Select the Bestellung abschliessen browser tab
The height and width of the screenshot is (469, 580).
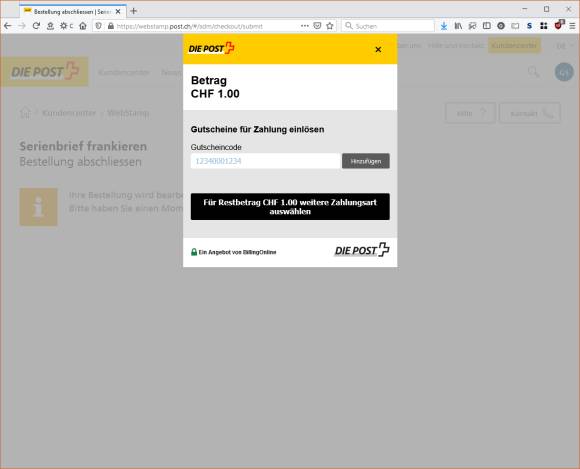(72, 11)
